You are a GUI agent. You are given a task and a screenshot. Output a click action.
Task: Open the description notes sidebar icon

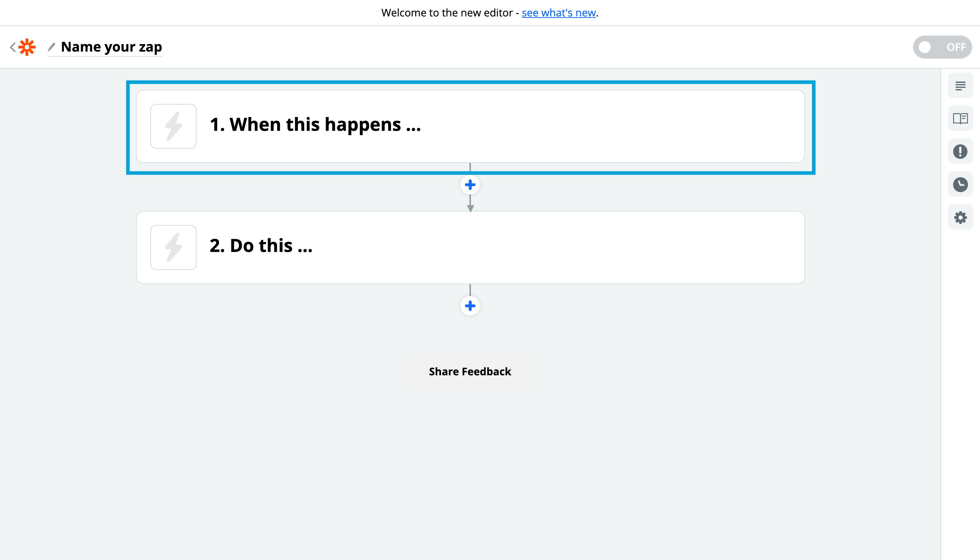(x=960, y=86)
